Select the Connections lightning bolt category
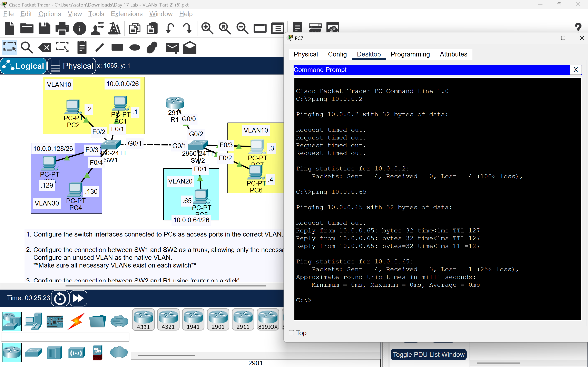 click(76, 321)
